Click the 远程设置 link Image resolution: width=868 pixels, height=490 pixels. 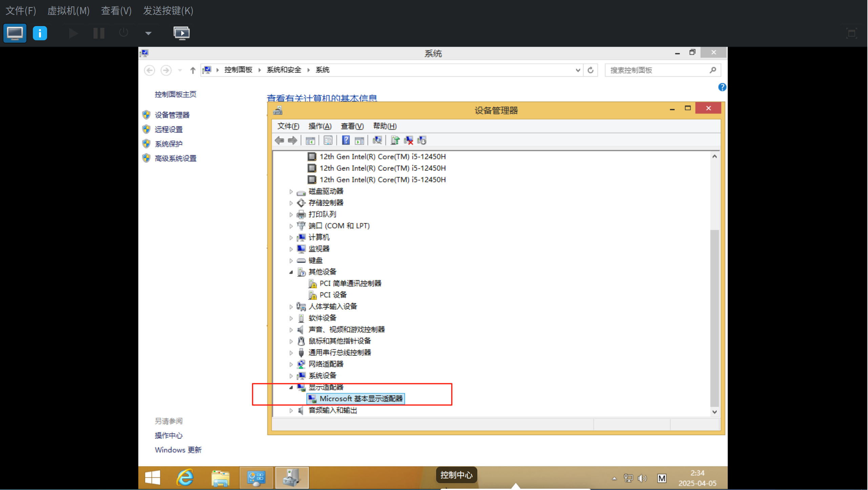point(169,129)
